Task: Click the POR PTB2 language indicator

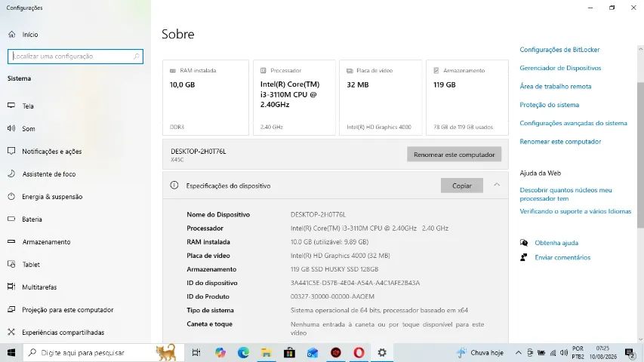Action: [578, 352]
